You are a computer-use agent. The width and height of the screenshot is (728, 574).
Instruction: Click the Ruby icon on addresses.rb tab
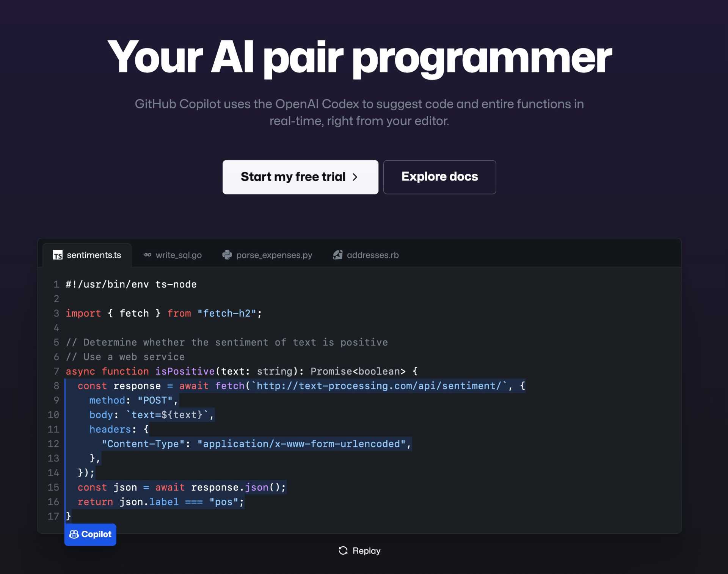click(337, 255)
